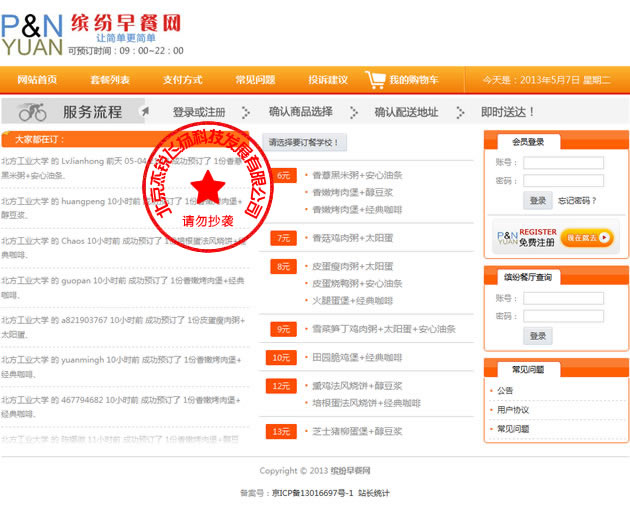Click the P&N YUAN site logo
Image resolution: width=630 pixels, height=508 pixels.
[x=32, y=32]
